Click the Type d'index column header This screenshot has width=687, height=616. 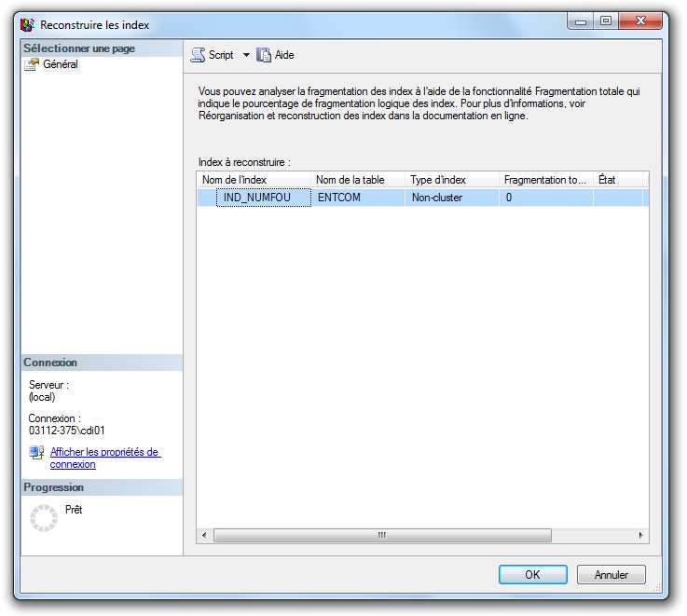(452, 180)
